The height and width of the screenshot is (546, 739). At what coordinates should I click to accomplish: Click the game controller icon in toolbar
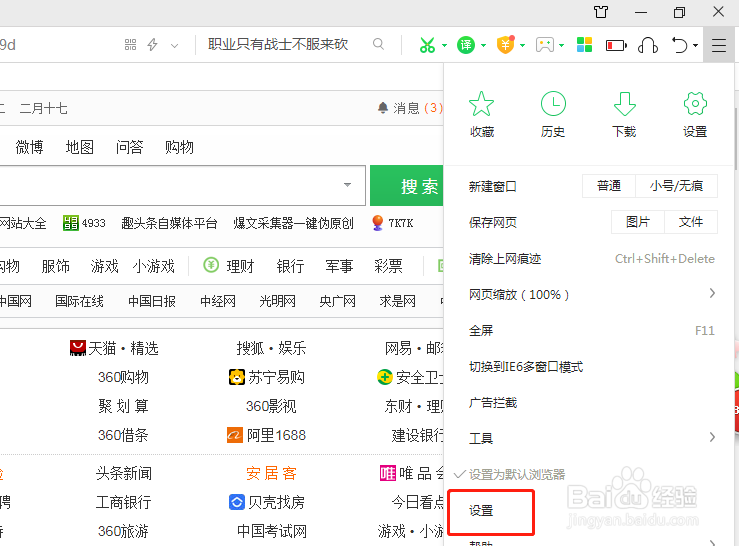coord(545,45)
